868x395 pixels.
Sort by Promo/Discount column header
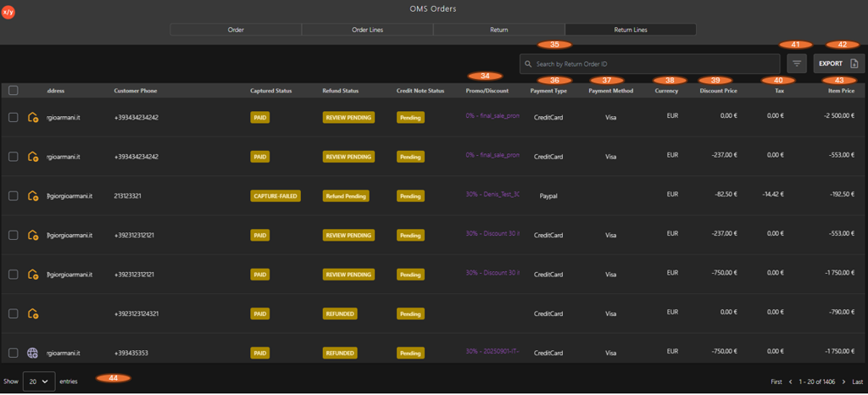[487, 91]
